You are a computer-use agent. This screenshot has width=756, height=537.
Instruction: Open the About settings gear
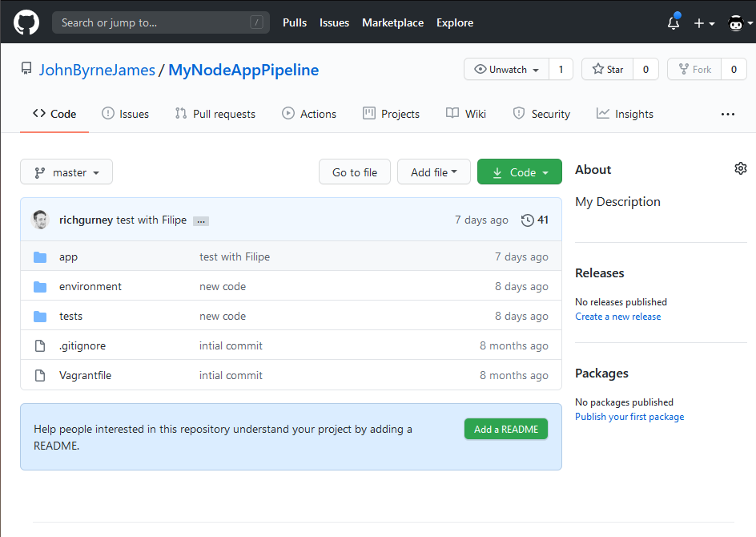pyautogui.click(x=741, y=168)
